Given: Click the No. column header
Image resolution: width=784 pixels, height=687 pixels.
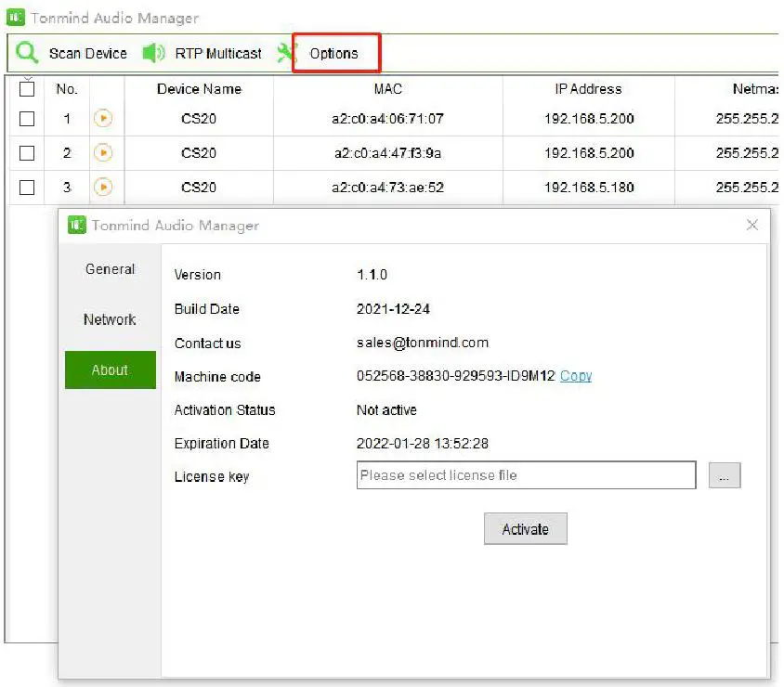Looking at the screenshot, I should click(67, 89).
